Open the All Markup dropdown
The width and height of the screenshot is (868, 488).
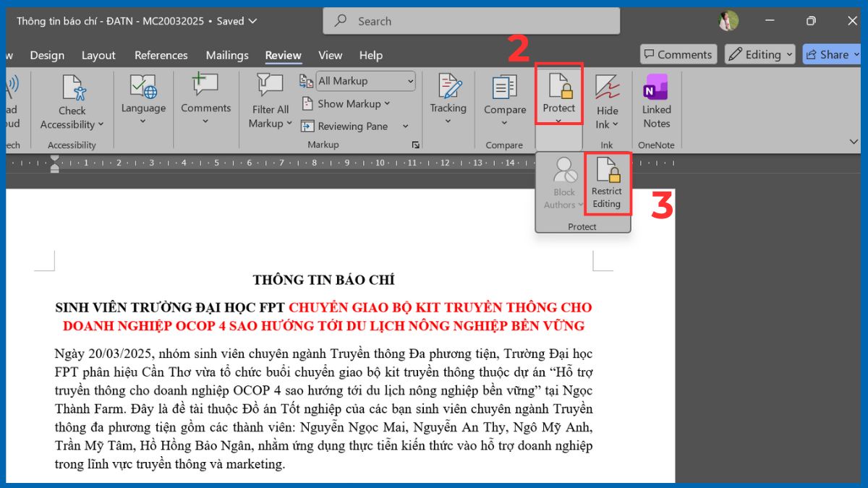tap(365, 80)
